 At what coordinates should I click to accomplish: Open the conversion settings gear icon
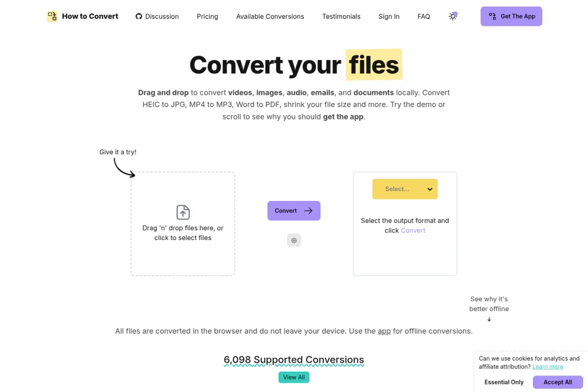point(294,241)
